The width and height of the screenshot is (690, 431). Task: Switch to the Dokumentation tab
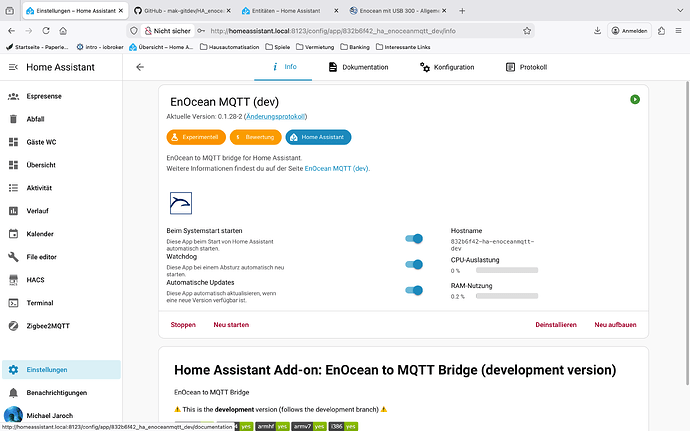click(358, 67)
